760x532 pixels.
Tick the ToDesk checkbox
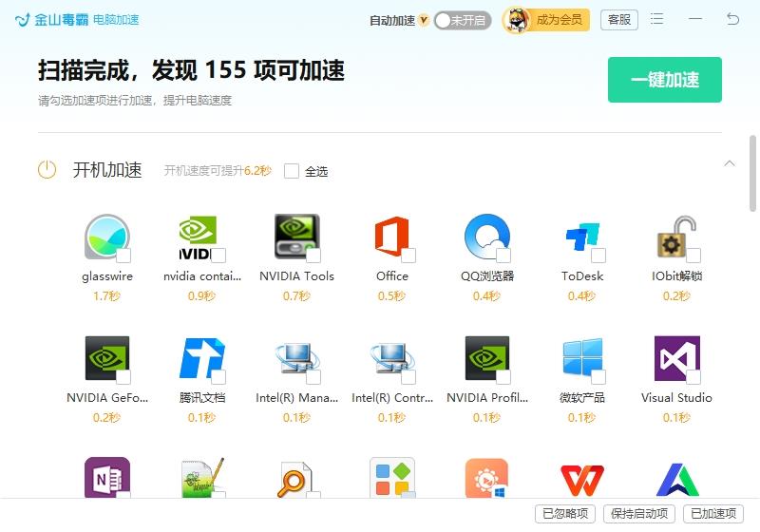coord(598,256)
